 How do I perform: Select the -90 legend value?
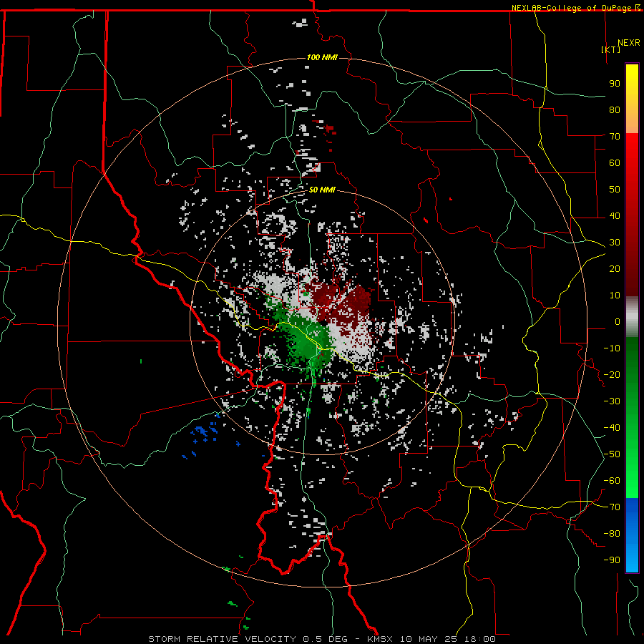tap(612, 560)
